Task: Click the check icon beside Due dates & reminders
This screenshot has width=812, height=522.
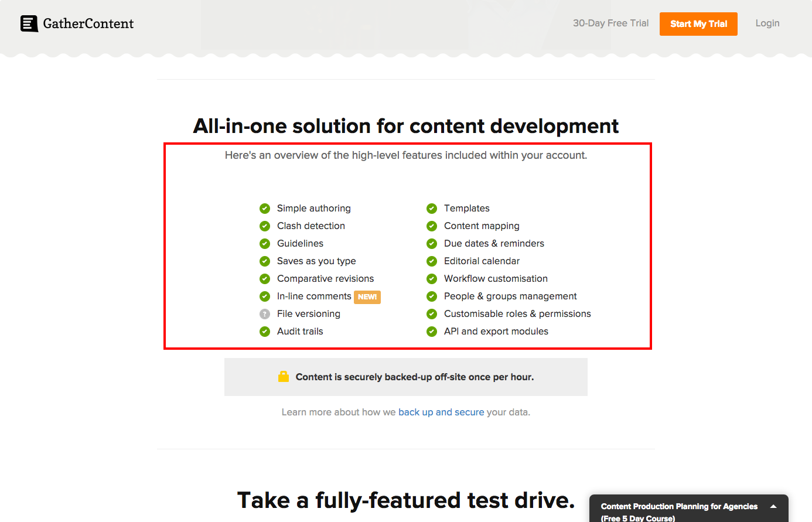Action: click(x=432, y=244)
